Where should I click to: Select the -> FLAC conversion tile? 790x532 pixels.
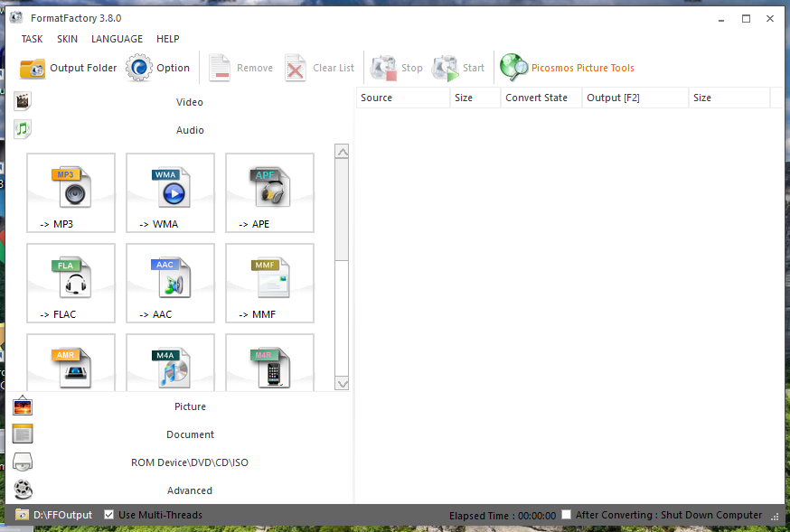pos(71,283)
